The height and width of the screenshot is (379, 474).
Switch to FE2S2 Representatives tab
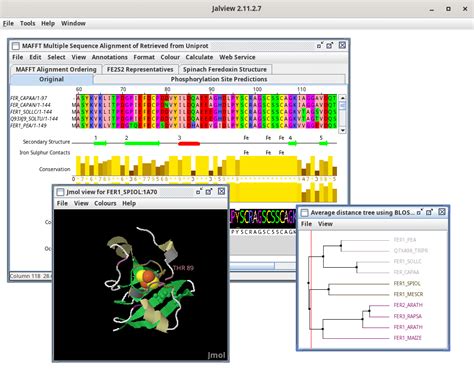coord(140,69)
